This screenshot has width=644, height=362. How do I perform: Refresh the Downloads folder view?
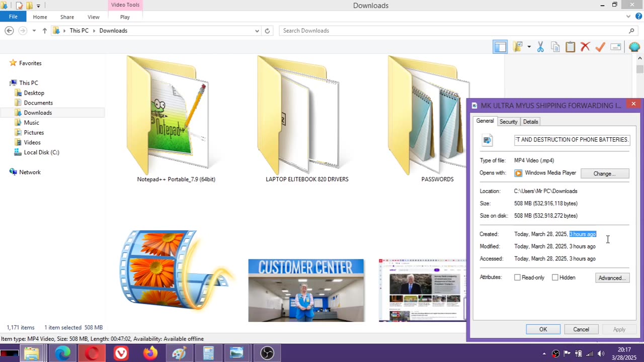tap(267, 31)
